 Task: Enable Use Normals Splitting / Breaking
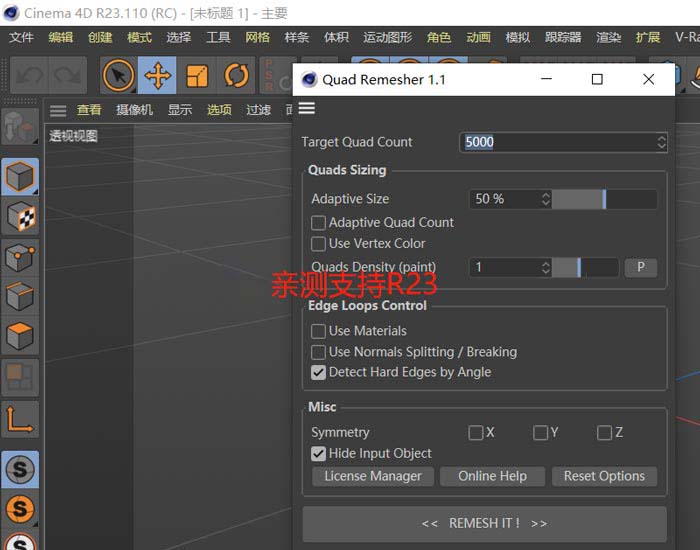tap(318, 352)
